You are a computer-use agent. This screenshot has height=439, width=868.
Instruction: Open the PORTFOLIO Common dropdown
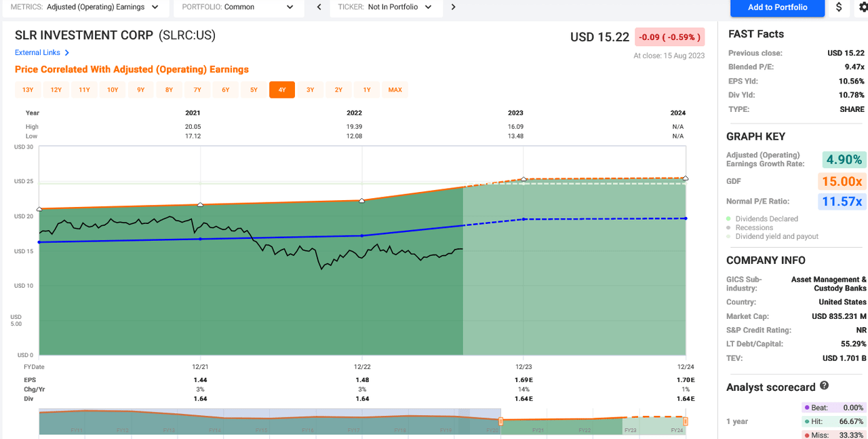[x=239, y=8]
